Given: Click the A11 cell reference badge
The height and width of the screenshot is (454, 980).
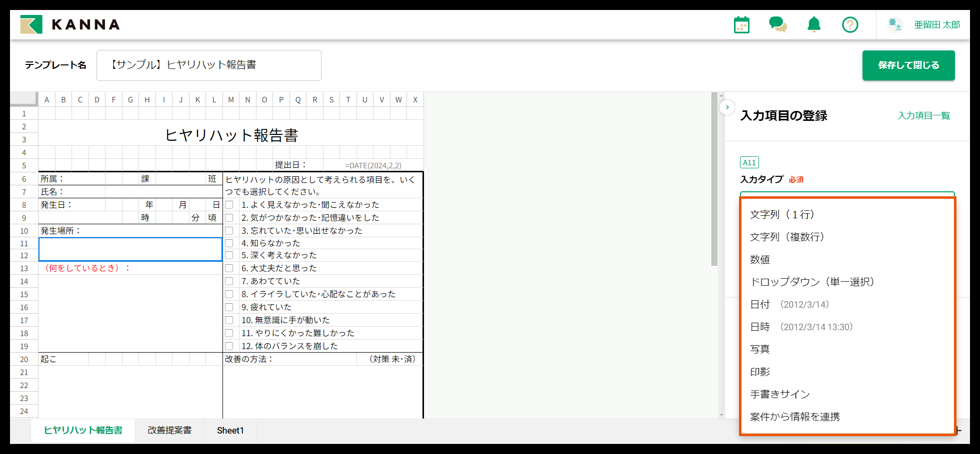Looking at the screenshot, I should (749, 162).
